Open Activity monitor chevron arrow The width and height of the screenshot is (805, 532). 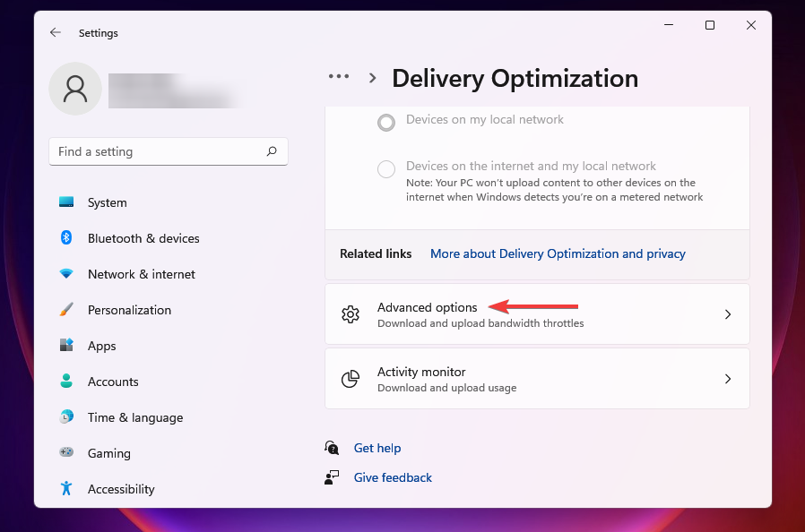pos(728,379)
